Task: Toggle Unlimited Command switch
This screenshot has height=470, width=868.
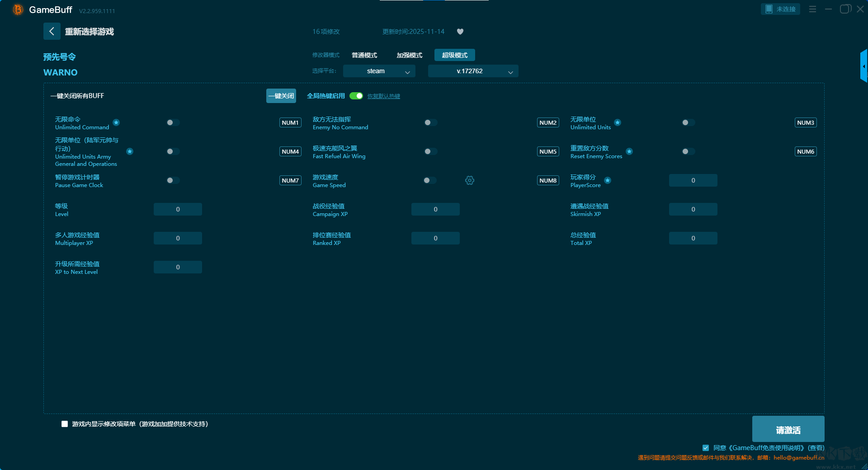Action: click(173, 122)
